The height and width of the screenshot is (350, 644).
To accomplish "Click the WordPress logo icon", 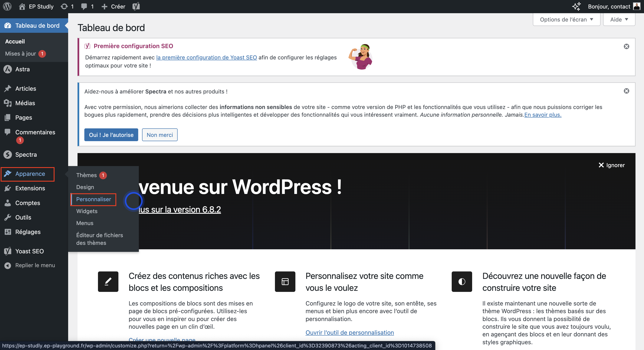I will click(7, 6).
